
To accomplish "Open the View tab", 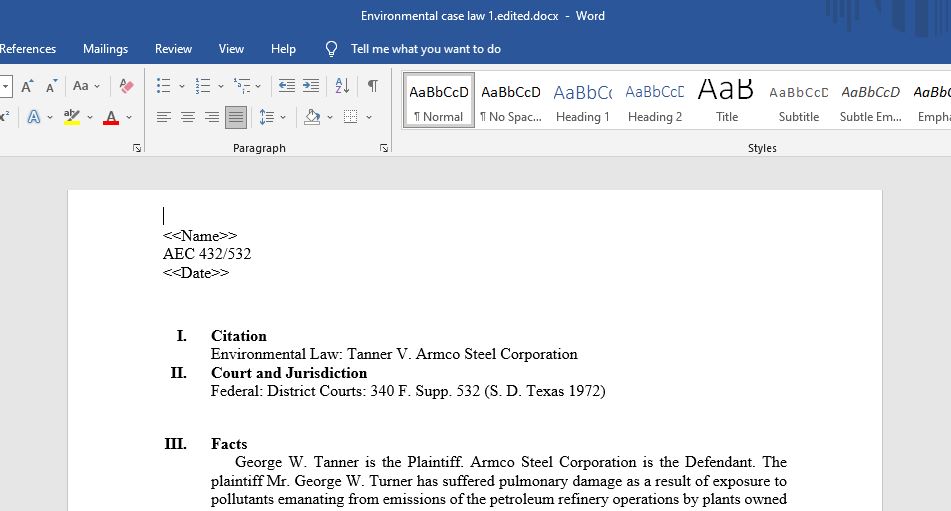I will tap(231, 49).
